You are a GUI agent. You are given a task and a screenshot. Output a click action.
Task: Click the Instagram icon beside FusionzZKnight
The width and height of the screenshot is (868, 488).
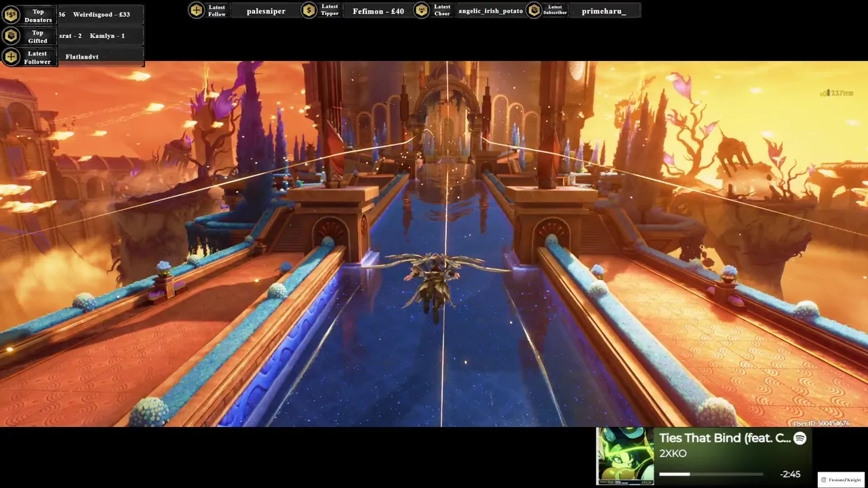pos(824,480)
